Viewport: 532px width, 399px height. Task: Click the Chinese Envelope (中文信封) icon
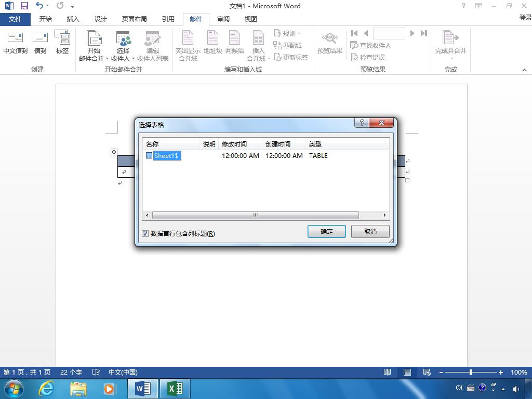(15, 43)
